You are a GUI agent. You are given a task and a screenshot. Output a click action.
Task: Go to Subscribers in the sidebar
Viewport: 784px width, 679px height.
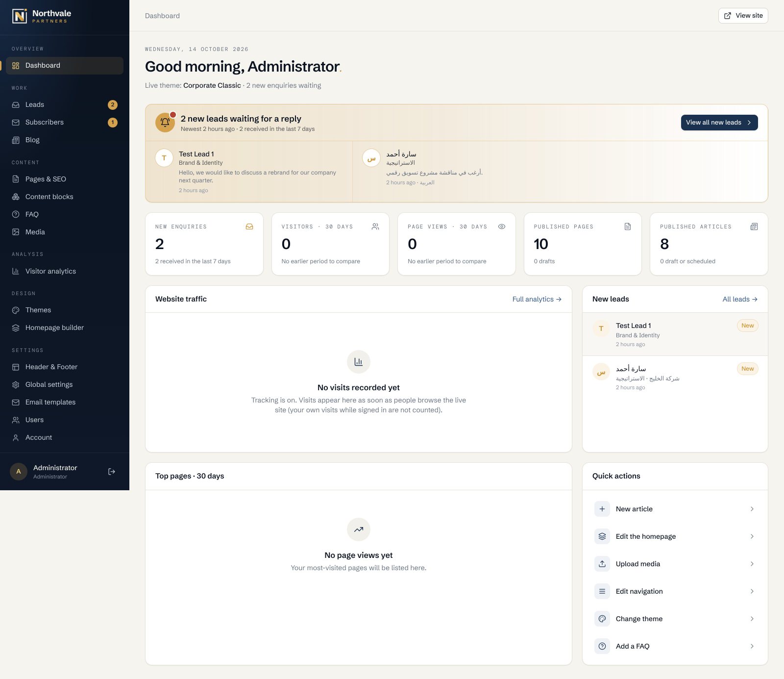pos(65,123)
